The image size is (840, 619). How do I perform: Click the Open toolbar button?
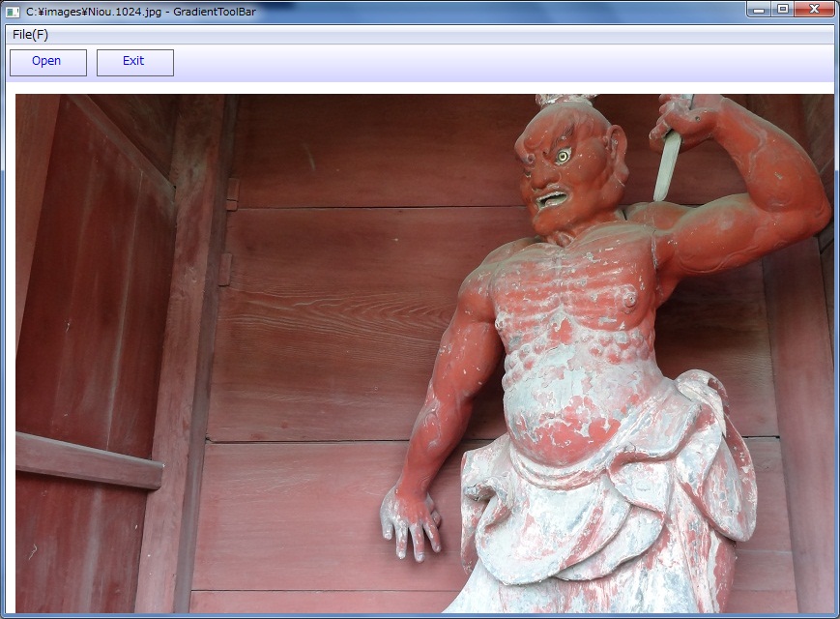(x=48, y=63)
